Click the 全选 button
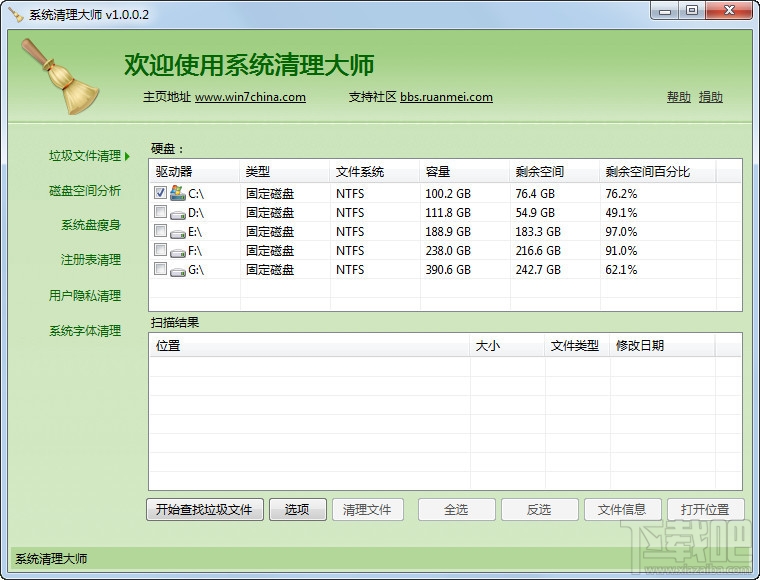Image resolution: width=760 pixels, height=580 pixels. pyautogui.click(x=457, y=509)
